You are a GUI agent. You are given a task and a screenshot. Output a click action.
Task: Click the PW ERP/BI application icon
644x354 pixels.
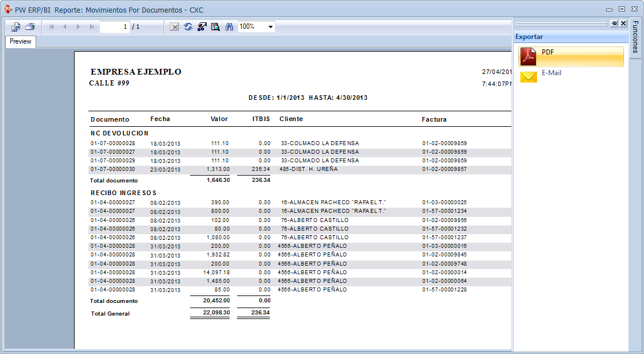point(7,9)
